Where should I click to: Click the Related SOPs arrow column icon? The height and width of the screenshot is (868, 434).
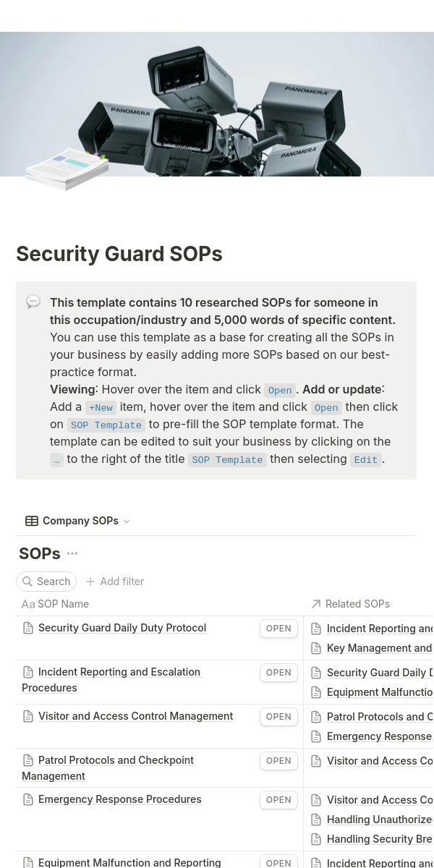pyautogui.click(x=316, y=604)
